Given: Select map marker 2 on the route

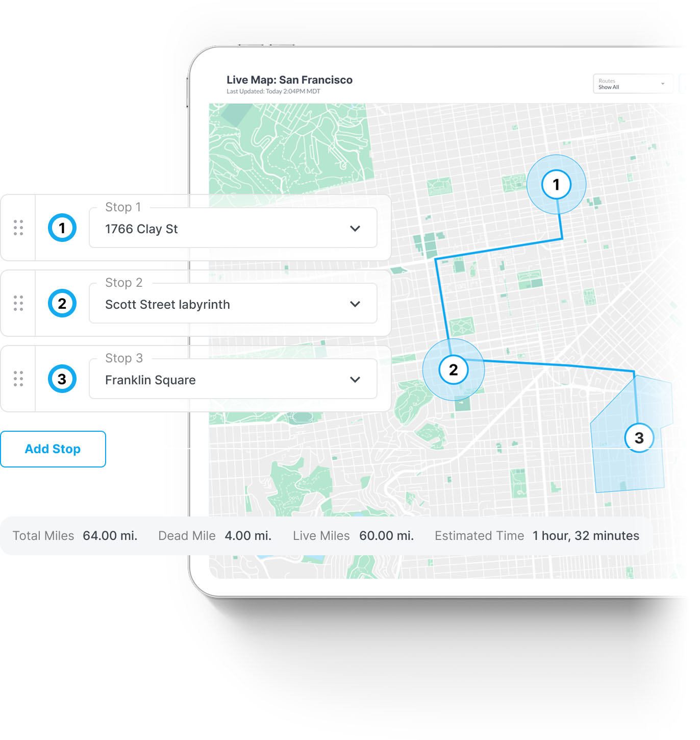Looking at the screenshot, I should coord(453,369).
